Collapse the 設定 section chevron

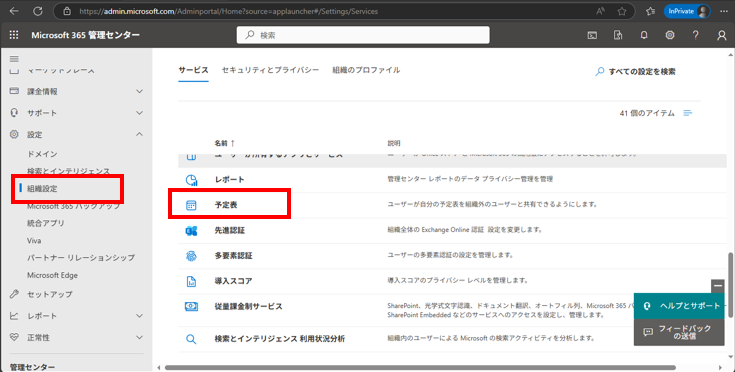pyautogui.click(x=139, y=134)
